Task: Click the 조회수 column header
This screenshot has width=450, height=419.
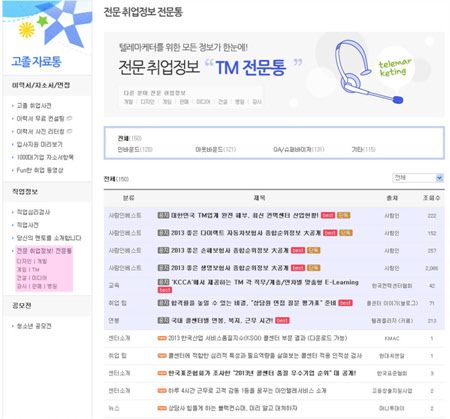Action: coord(431,198)
